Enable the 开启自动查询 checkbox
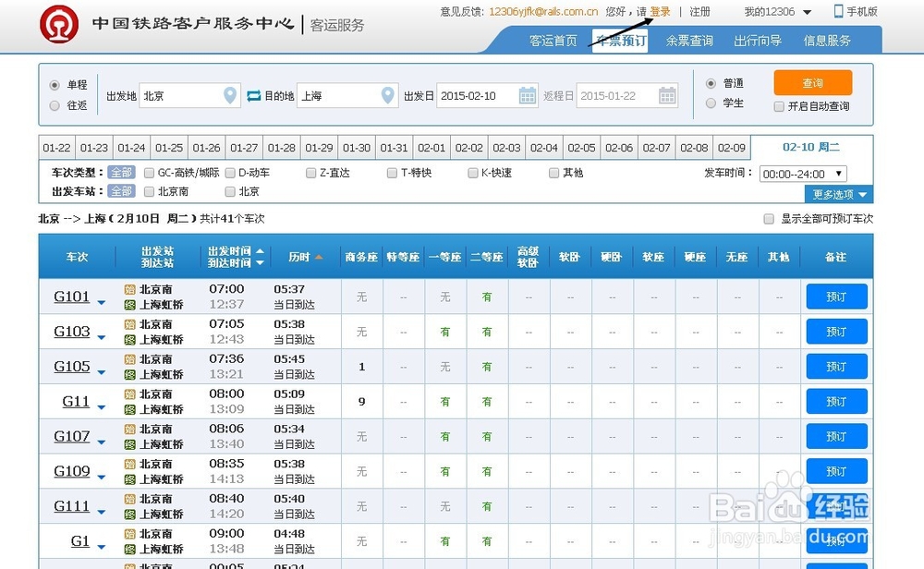This screenshot has height=569, width=924. [779, 106]
